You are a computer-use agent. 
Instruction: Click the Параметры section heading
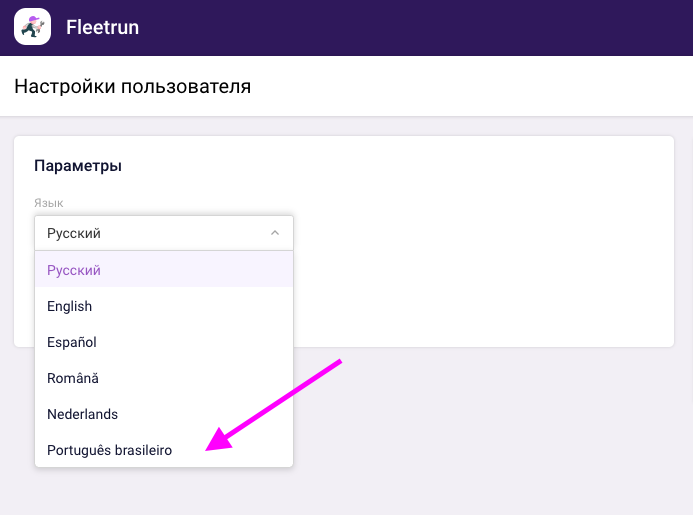[x=78, y=165]
